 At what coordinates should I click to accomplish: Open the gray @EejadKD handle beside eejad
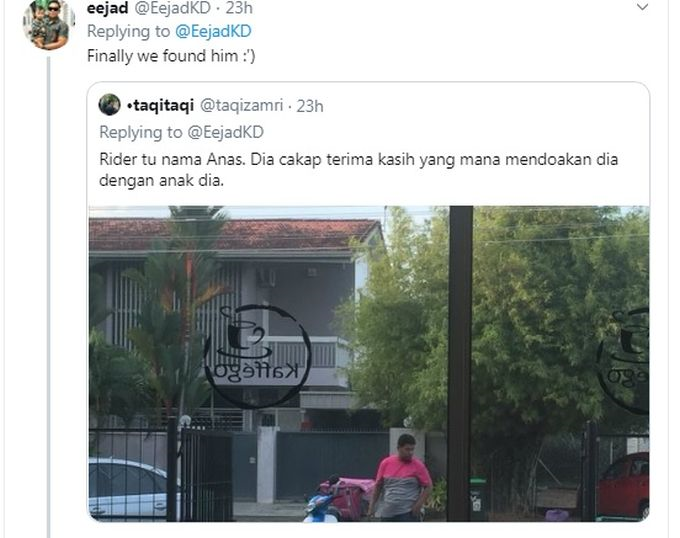coord(172,8)
